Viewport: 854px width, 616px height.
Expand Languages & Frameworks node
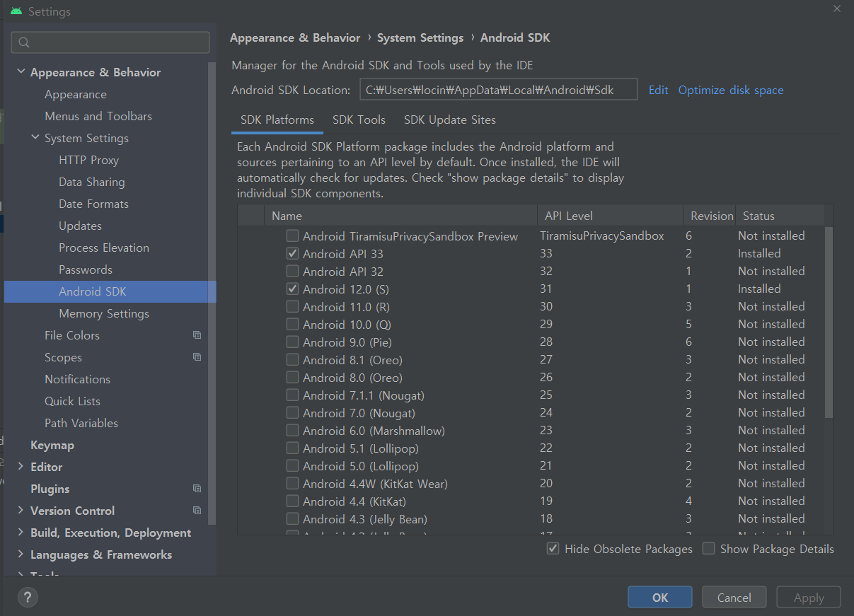(x=21, y=554)
